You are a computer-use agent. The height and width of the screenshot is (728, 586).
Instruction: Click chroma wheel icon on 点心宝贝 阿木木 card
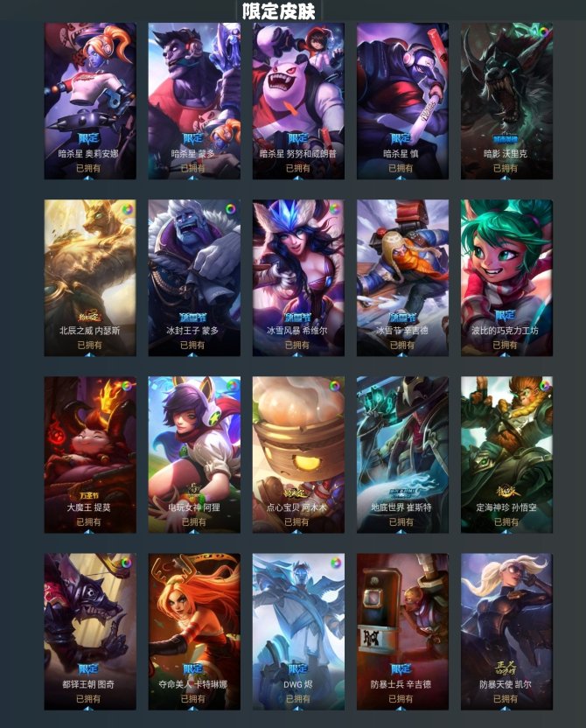[334, 386]
